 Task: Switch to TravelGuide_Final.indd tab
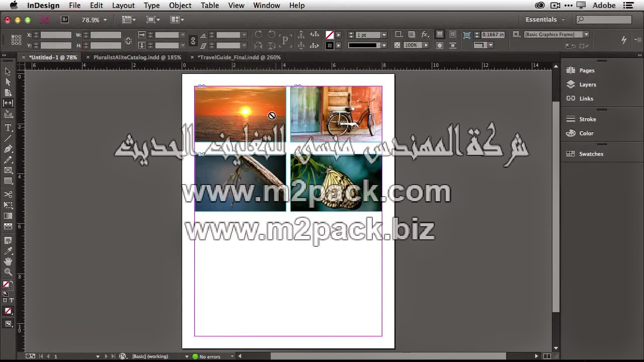[239, 57]
